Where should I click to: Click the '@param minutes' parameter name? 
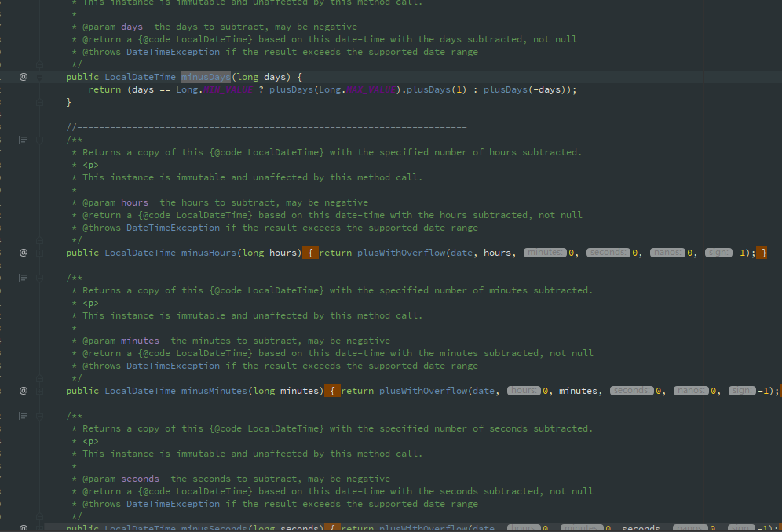140,341
